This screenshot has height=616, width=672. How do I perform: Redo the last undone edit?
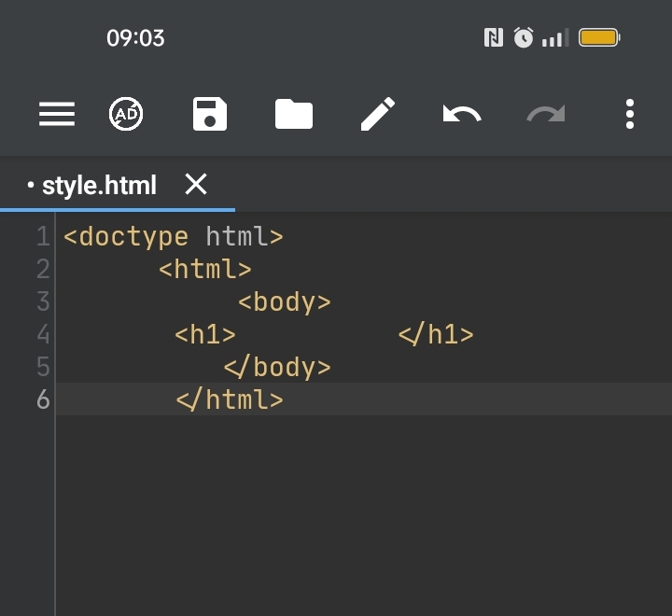546,115
